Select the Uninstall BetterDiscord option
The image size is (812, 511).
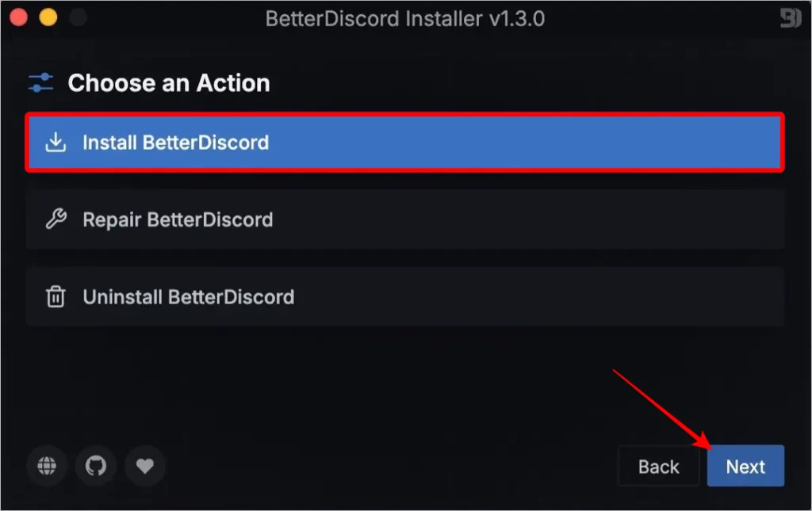[405, 297]
